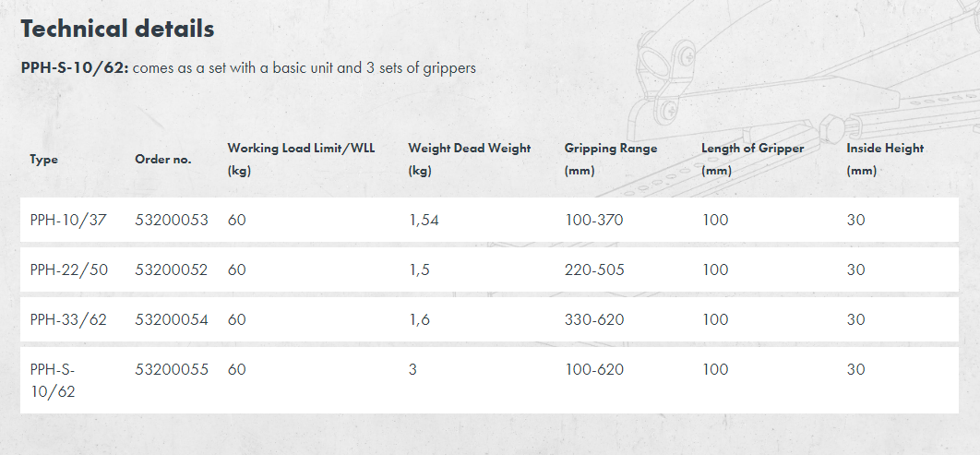Click the Technical details heading

tap(117, 29)
